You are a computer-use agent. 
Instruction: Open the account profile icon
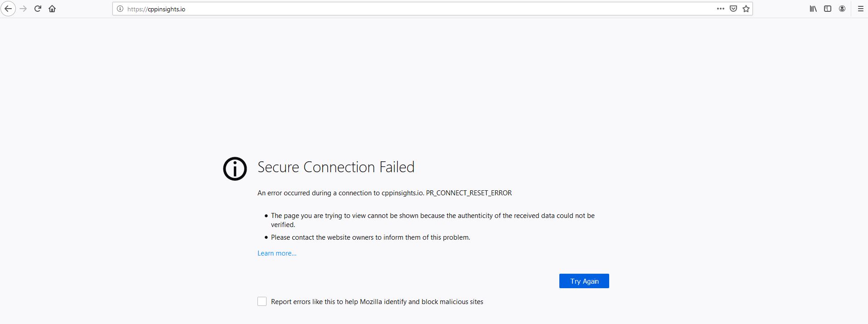pos(842,8)
